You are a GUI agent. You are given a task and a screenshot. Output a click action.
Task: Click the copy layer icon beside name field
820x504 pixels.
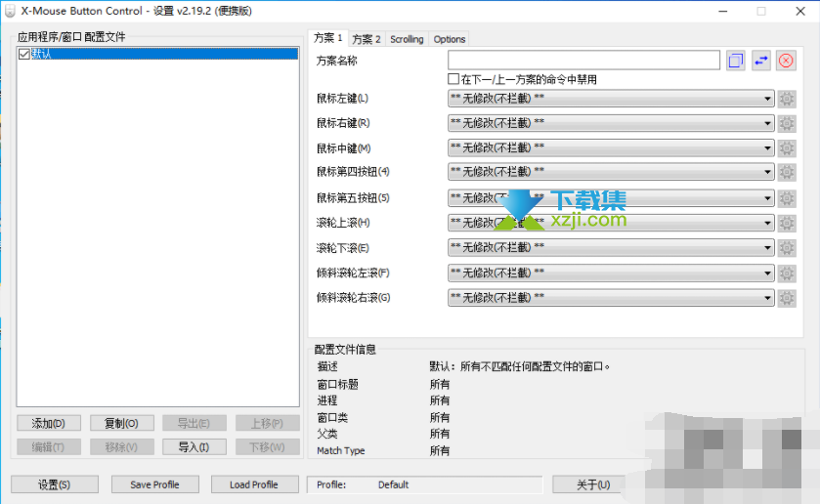(736, 61)
